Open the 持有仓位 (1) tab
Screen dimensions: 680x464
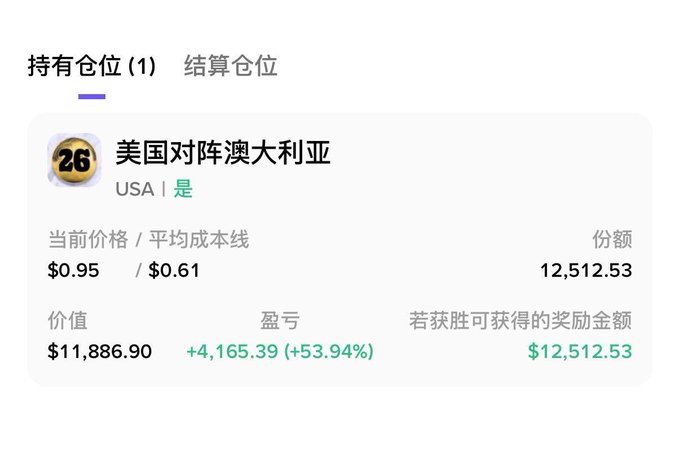point(92,66)
